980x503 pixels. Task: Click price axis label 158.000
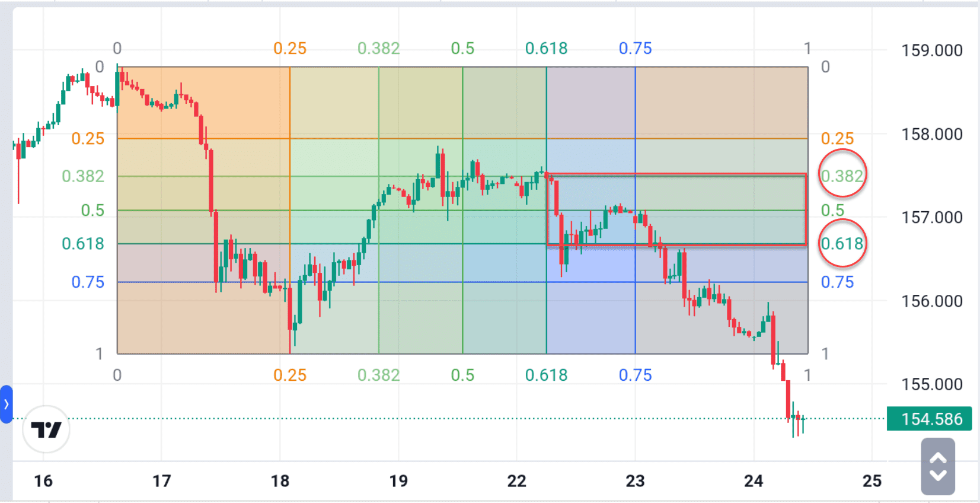click(932, 134)
